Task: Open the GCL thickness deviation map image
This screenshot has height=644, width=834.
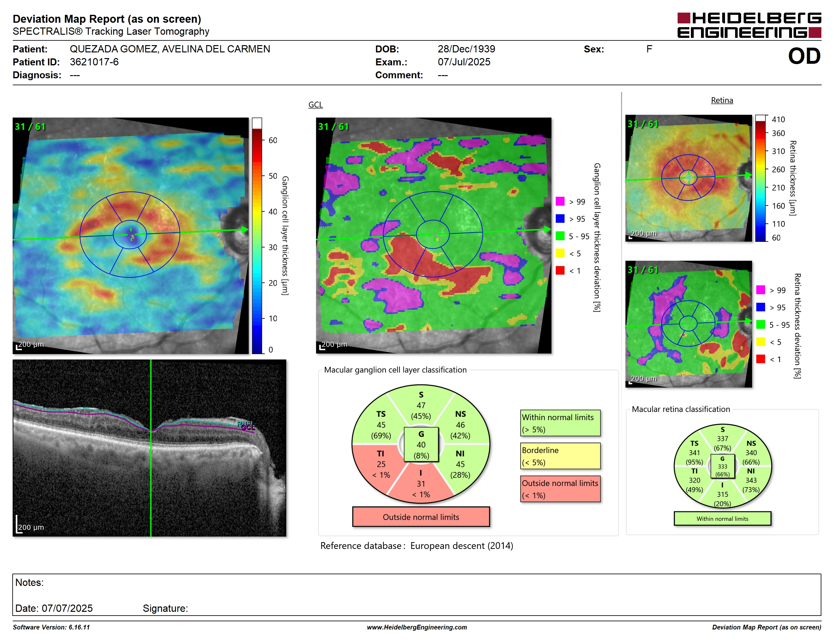Action: pyautogui.click(x=433, y=236)
